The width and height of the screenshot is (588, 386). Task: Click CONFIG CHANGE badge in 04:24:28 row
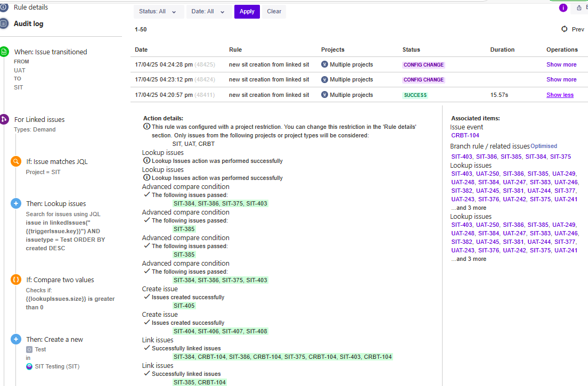pos(424,65)
